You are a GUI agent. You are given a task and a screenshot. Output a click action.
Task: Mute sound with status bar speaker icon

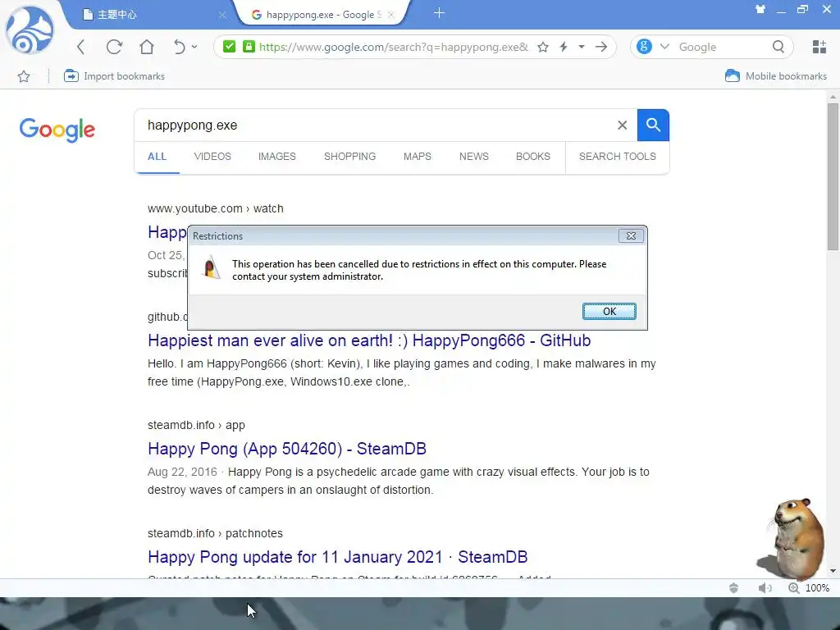pos(765,587)
